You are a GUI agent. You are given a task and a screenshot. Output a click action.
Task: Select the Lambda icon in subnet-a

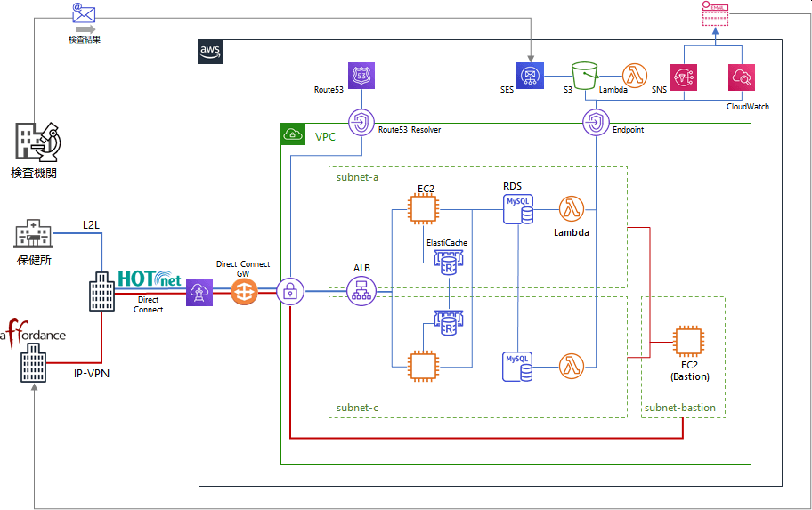pyautogui.click(x=572, y=209)
